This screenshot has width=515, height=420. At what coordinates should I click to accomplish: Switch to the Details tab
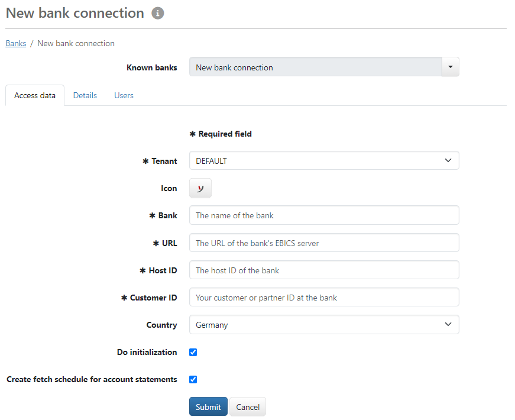[x=85, y=95]
